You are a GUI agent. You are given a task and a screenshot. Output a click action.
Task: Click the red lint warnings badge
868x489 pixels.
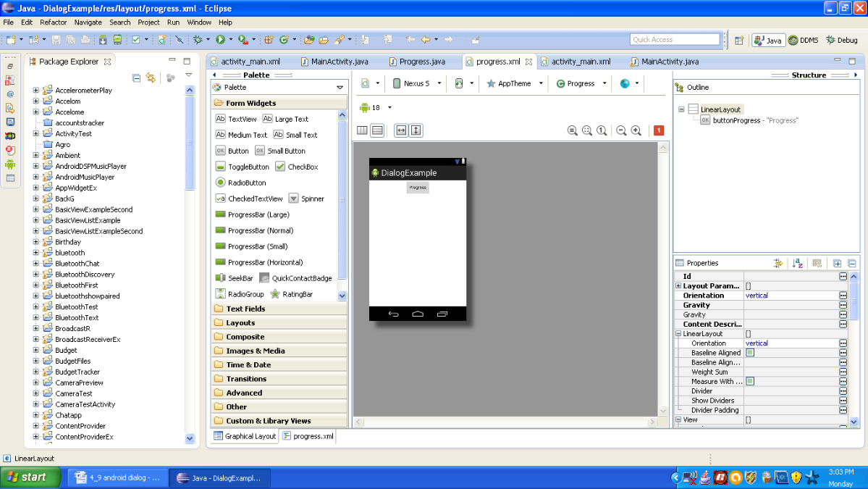[658, 130]
